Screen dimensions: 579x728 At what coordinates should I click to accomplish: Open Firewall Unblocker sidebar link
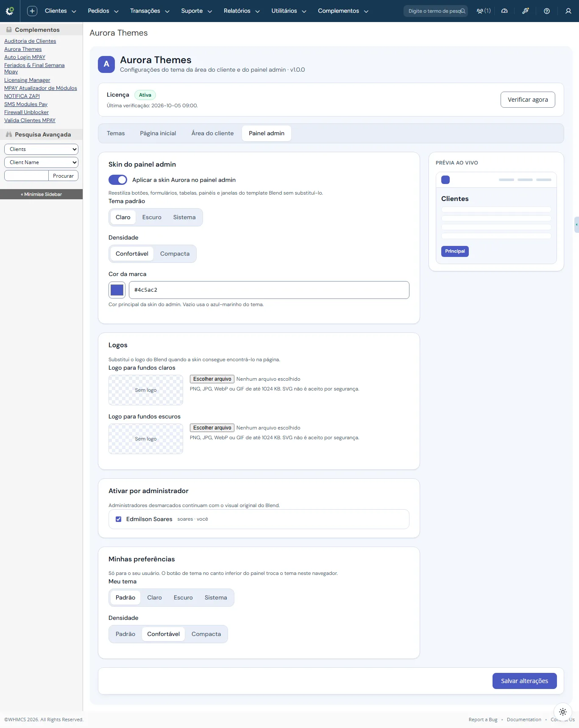point(26,112)
